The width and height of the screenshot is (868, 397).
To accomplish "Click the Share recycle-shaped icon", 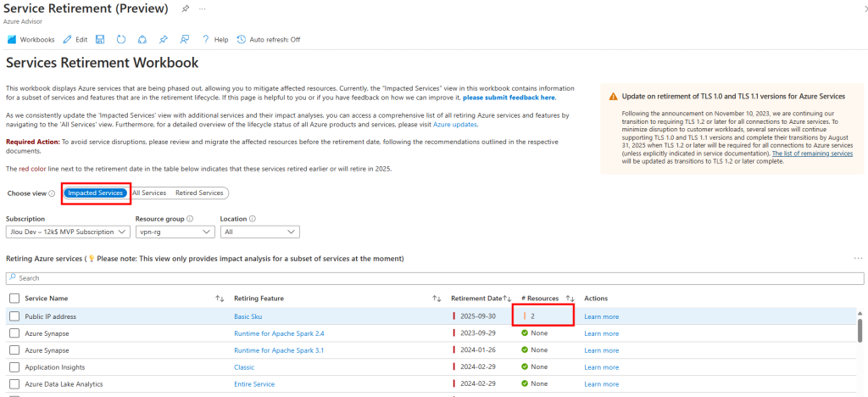I will click(142, 40).
